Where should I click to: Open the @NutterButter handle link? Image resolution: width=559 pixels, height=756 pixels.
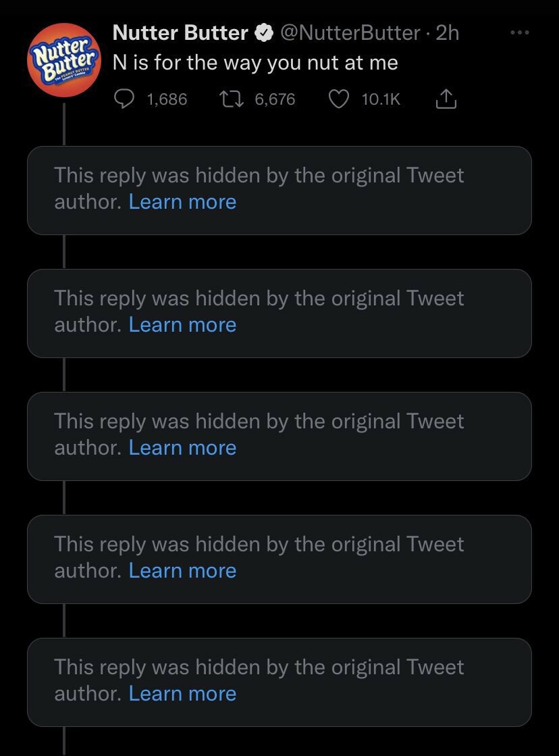click(350, 33)
